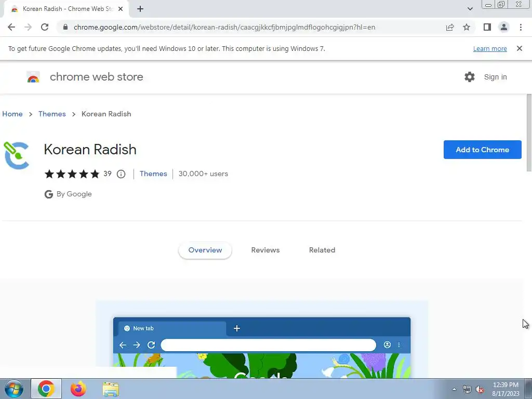Screen dimensions: 532x399
Task: Click the browser forward arrow
Action: [28, 27]
